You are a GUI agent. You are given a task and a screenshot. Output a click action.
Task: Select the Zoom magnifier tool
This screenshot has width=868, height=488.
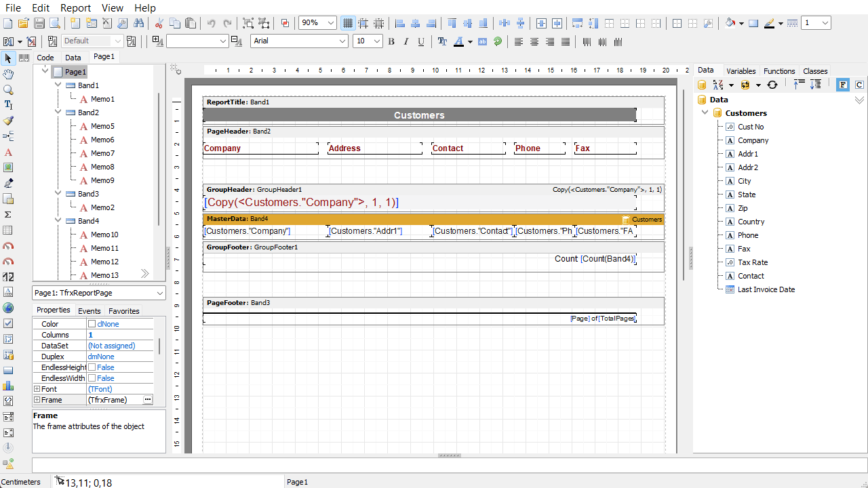pos(8,89)
